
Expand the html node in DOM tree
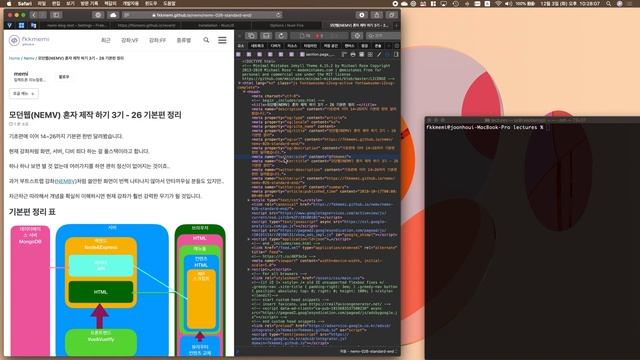coord(239,83)
